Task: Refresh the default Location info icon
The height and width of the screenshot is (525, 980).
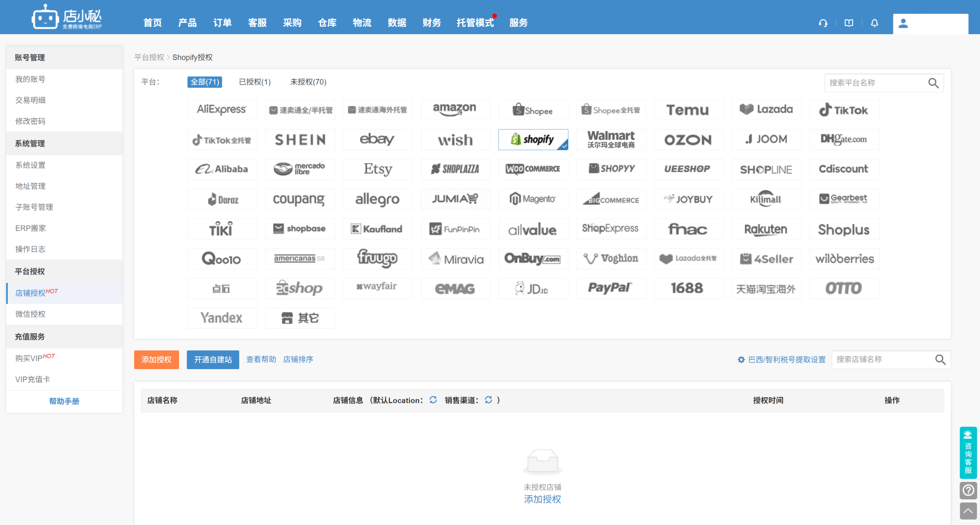Action: click(433, 399)
